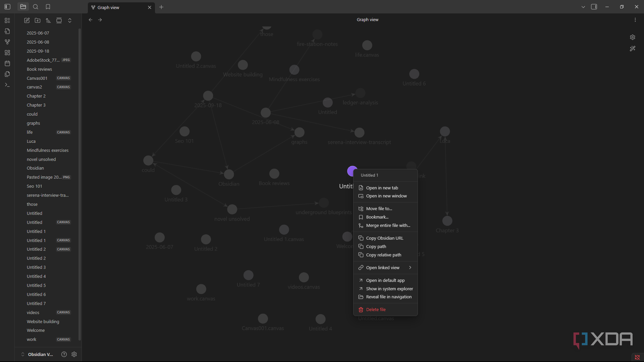Change sort order icon
This screenshot has width=644, height=362.
tap(48, 20)
